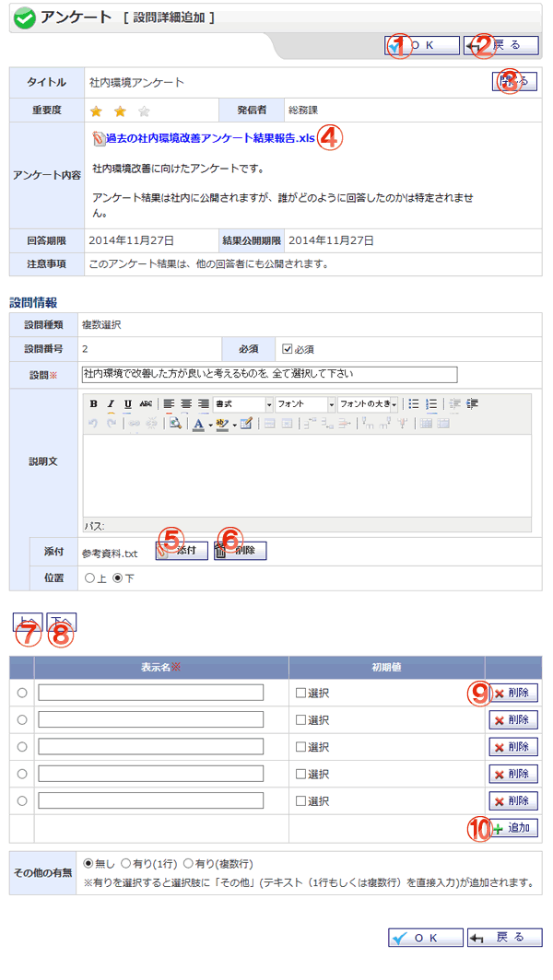Click the 複数選択 question type value
Screen dimensions: 553x980
[102, 325]
